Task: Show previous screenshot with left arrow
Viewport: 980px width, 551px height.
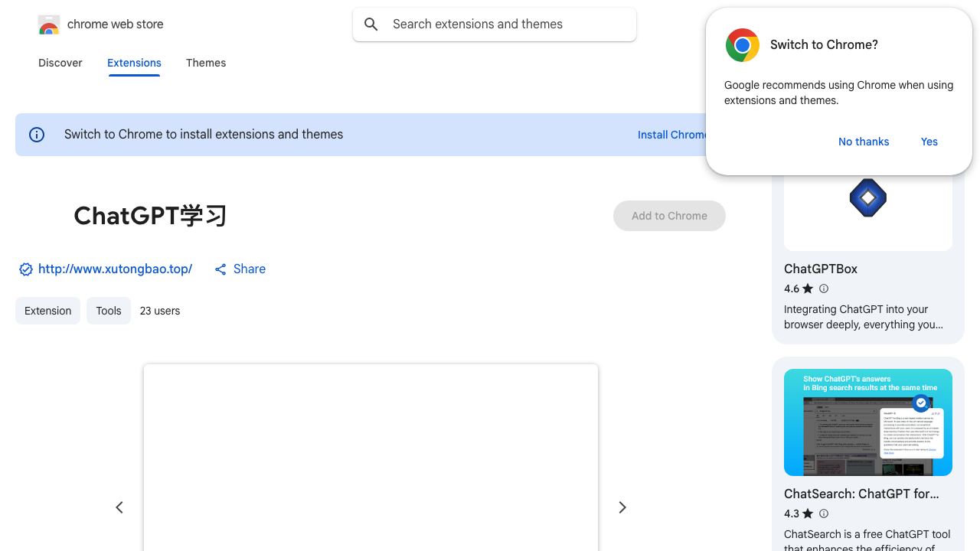Action: tap(119, 507)
